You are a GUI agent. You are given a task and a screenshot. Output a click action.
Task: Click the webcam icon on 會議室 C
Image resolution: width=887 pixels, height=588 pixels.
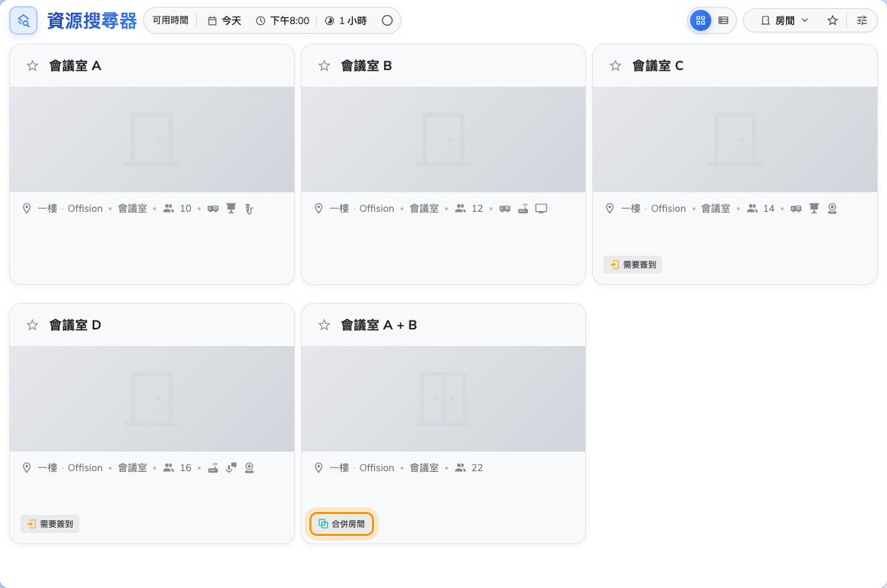(832, 209)
